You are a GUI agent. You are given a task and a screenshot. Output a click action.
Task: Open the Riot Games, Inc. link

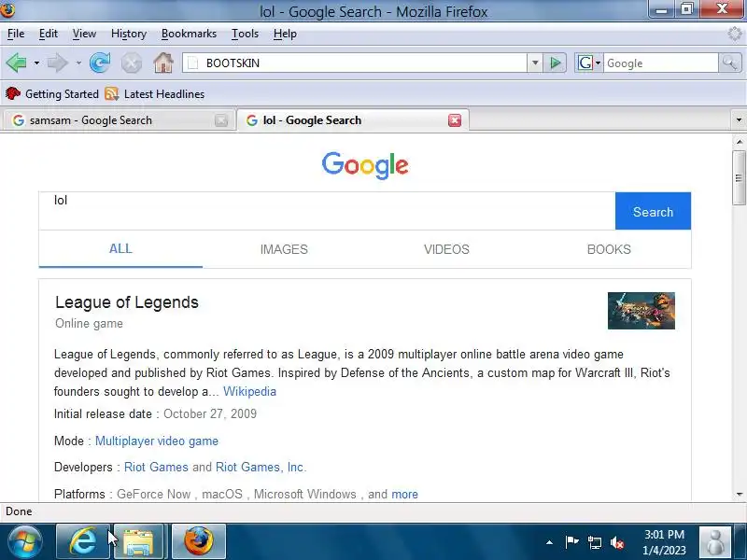click(261, 468)
